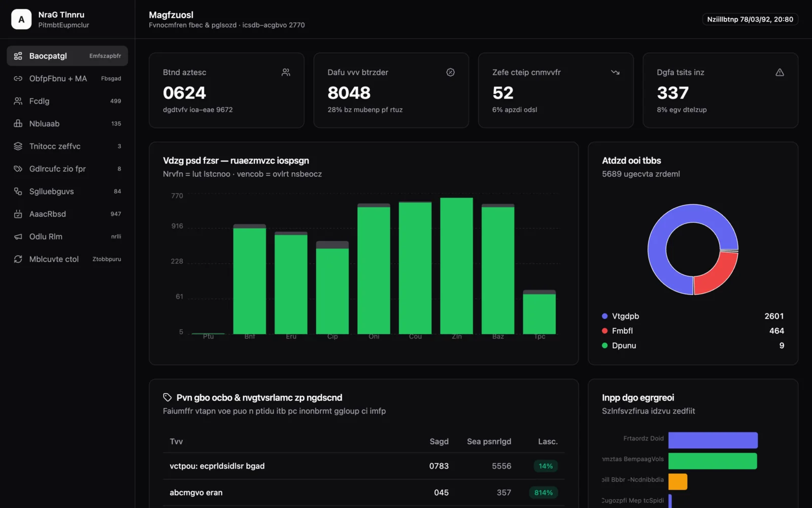812x508 pixels.
Task: Click the Dgfa tsits inz value 337
Action: coord(673,93)
